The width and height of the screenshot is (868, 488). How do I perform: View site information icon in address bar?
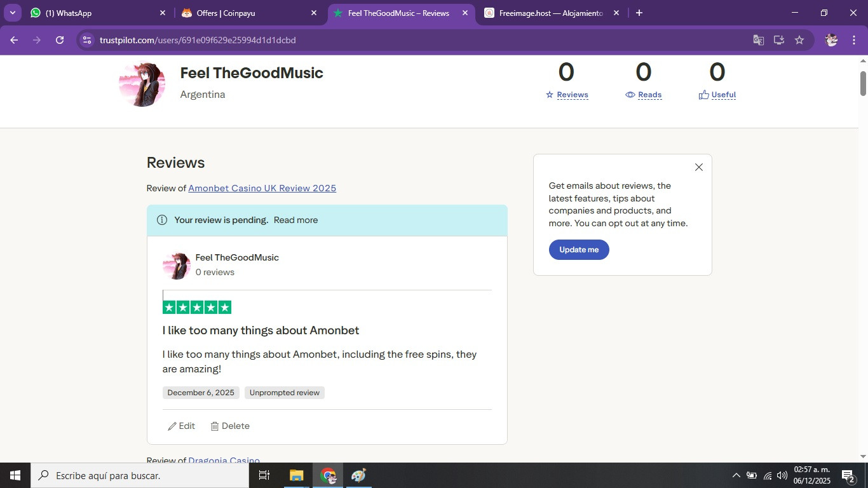point(87,40)
